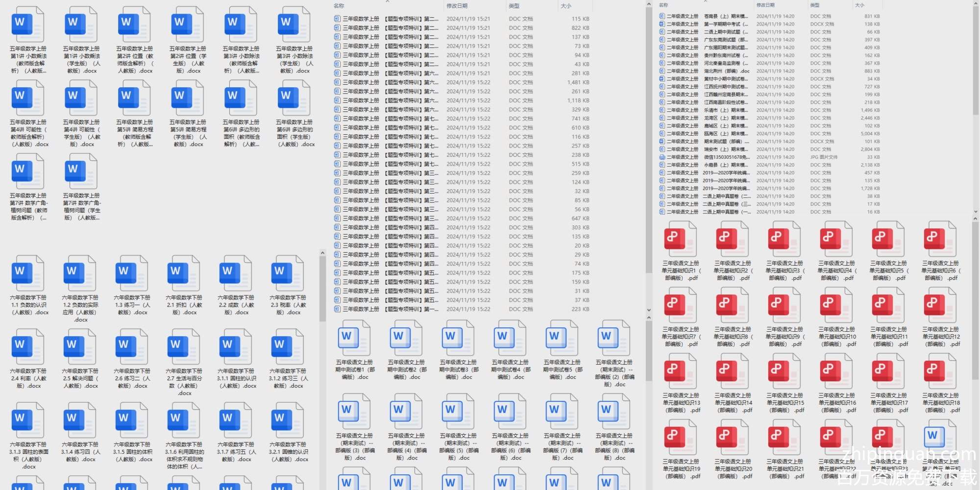This screenshot has width=980, height=490.
Task: Click 名称 column header in middle list
Action: tap(339, 6)
